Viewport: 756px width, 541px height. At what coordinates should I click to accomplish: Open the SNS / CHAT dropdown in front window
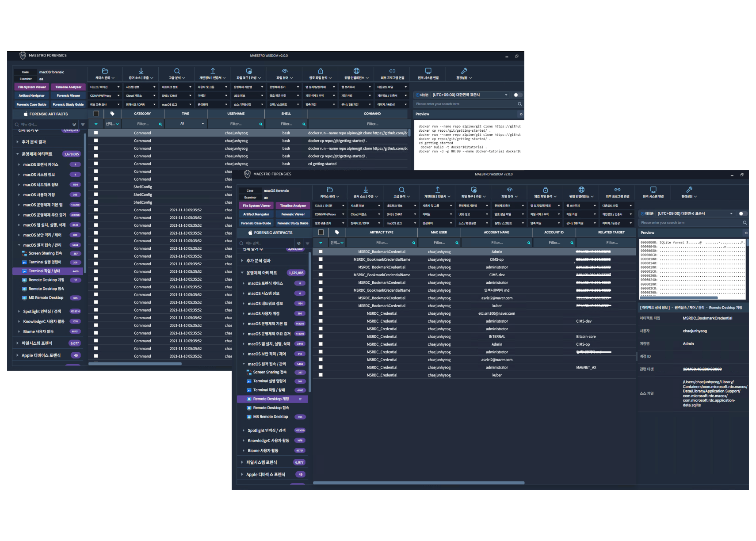401,214
